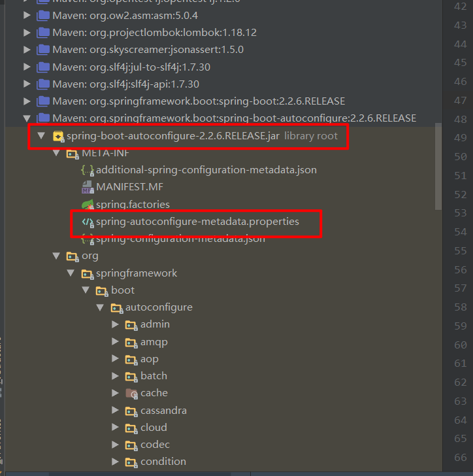Expand the slf4j-api 1.7.30 library node

point(27,84)
